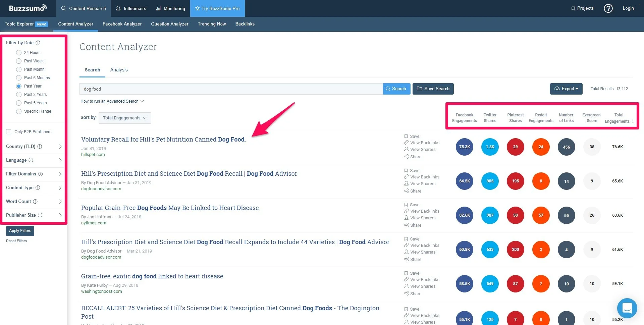Click the Filter by Date info icon
This screenshot has width=644, height=325.
pos(38,43)
